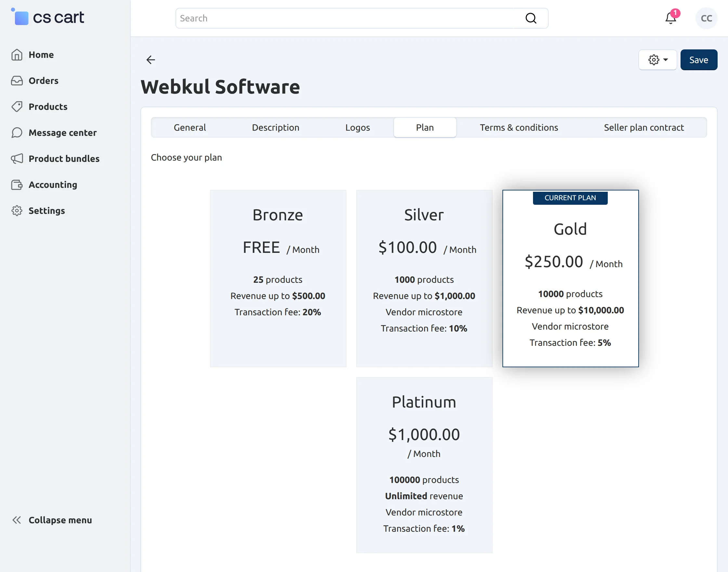The width and height of the screenshot is (728, 572).
Task: Choose the Bronze plan card
Action: pos(278,278)
